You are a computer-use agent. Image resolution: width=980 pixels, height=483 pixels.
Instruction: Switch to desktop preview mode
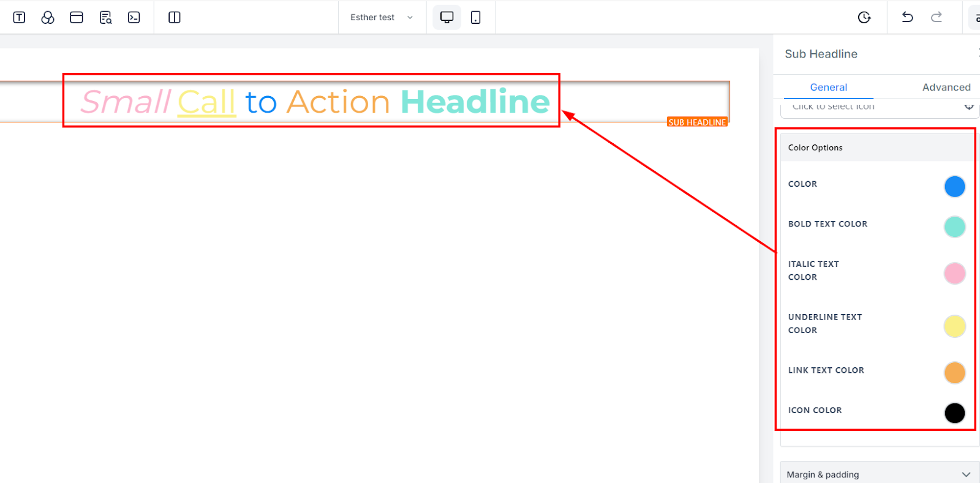pos(447,17)
